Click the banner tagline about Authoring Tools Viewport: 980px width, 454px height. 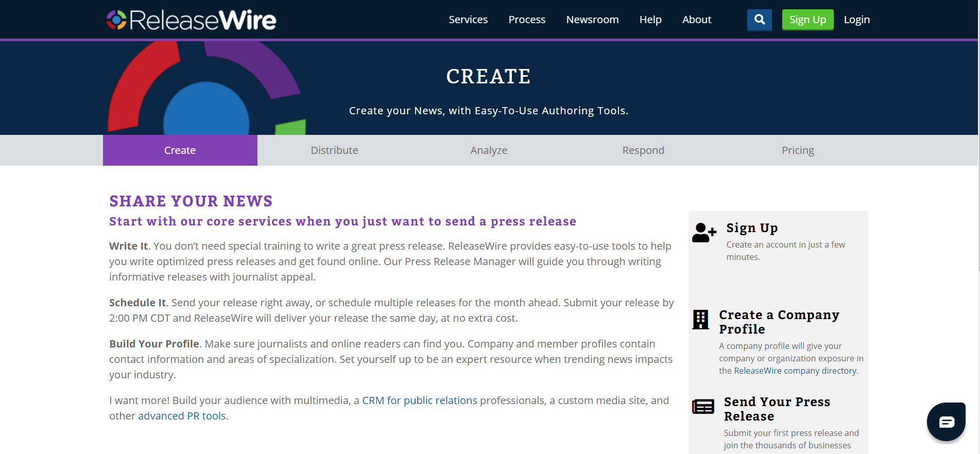(x=488, y=111)
